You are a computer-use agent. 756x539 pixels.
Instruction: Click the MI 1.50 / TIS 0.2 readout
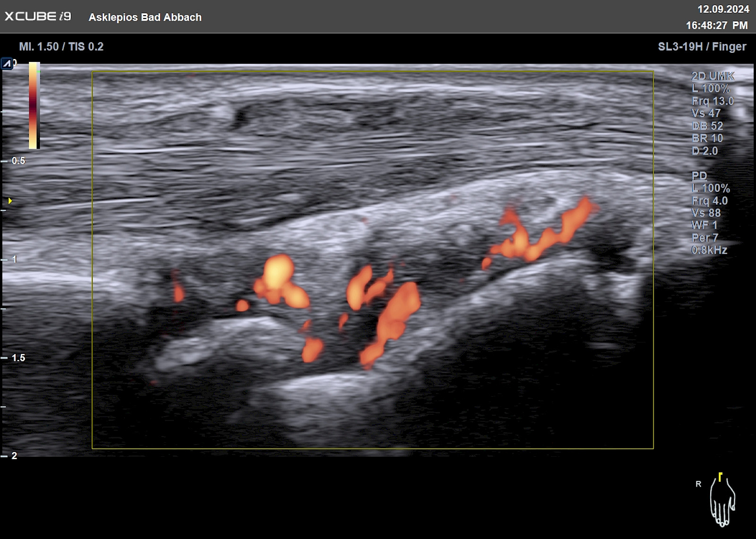(x=61, y=46)
